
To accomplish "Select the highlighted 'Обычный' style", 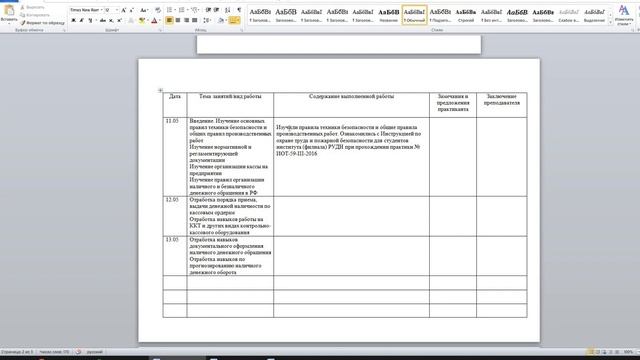I will pos(414,15).
